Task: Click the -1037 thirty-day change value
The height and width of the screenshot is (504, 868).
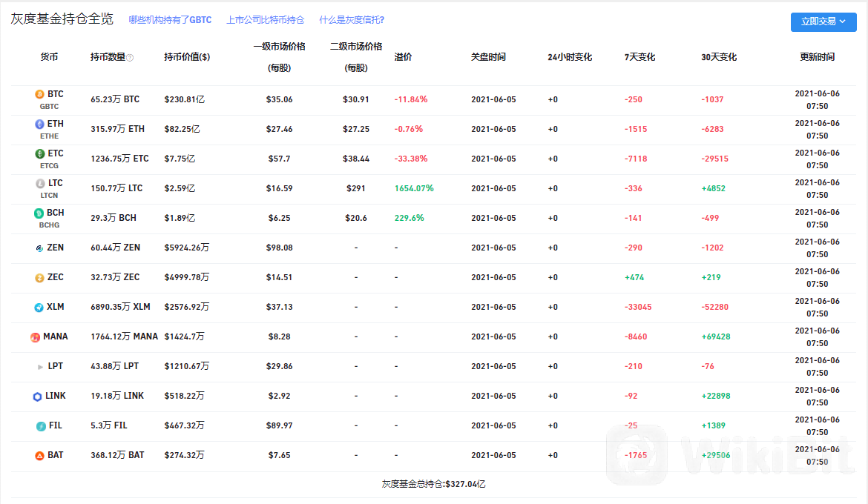Action: 712,99
